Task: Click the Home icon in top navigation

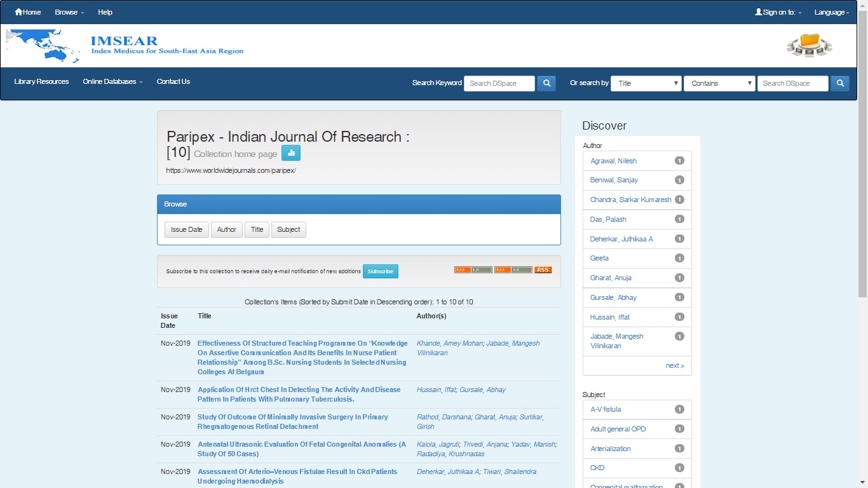Action: 18,12
